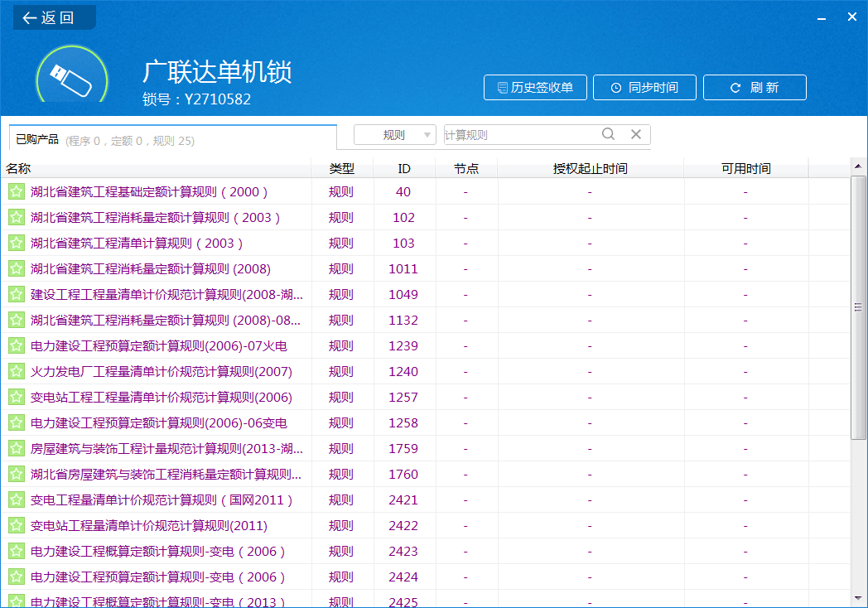Click ID cell 2421
This screenshot has height=608, width=868.
point(403,499)
